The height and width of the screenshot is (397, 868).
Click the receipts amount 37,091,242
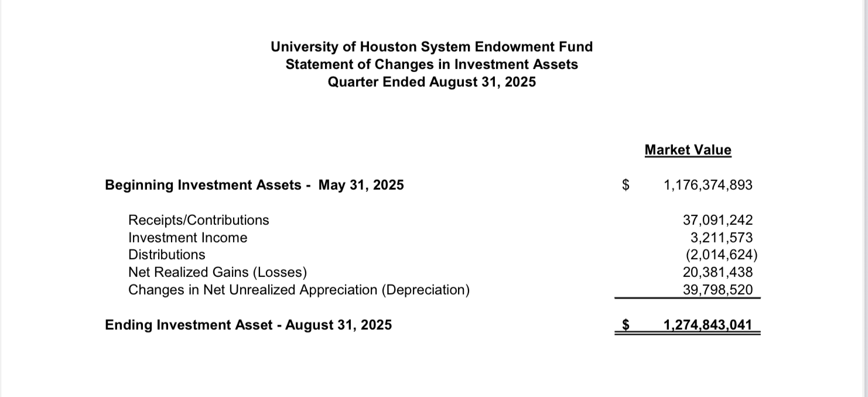[x=717, y=220]
